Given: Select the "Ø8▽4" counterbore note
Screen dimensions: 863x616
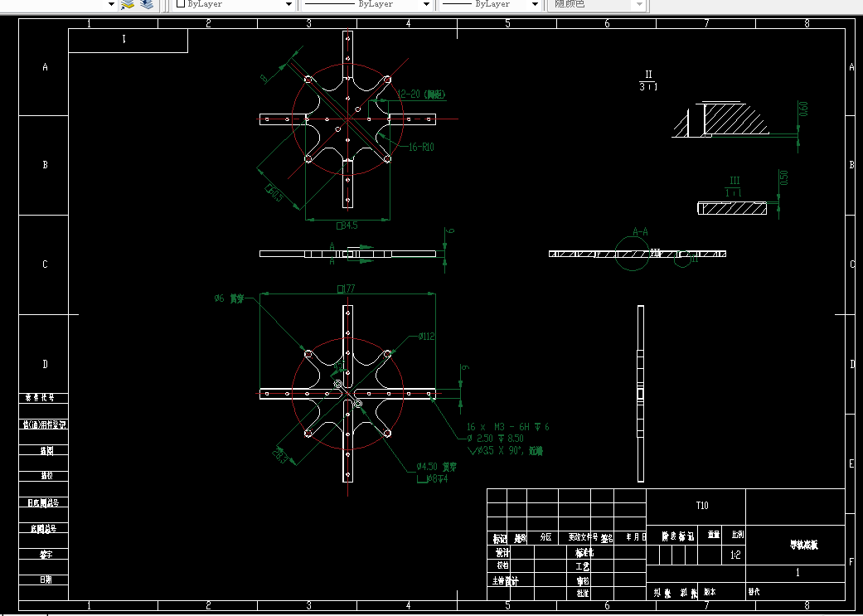Looking at the screenshot, I should click(x=433, y=478).
